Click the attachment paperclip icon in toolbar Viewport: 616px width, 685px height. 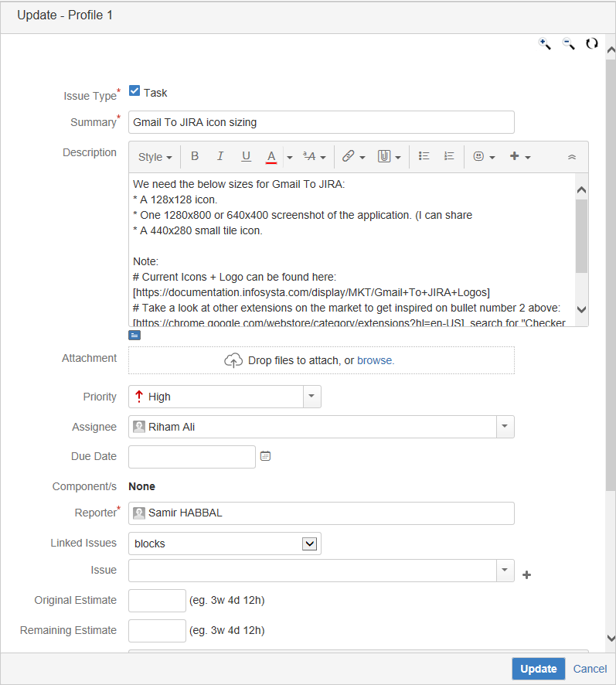[384, 156]
